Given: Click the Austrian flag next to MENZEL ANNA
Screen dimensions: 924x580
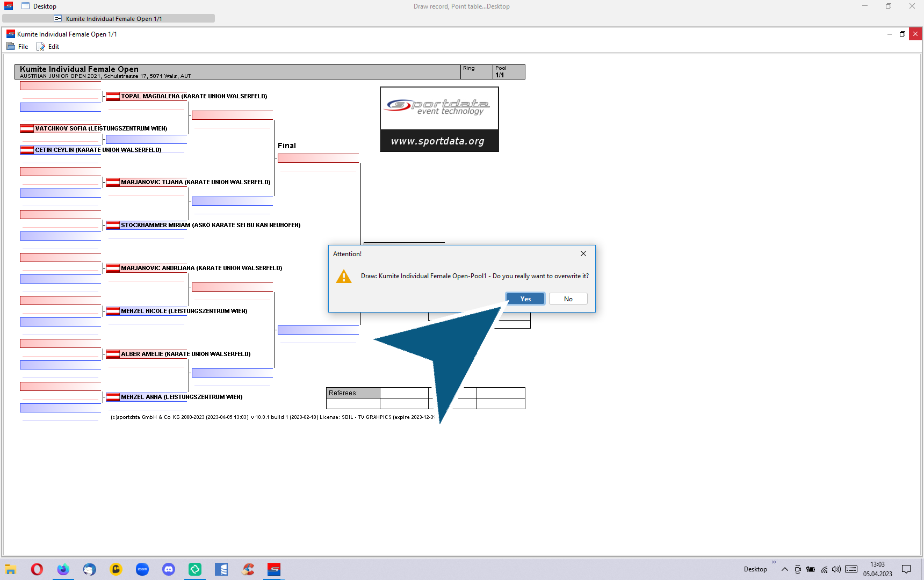Looking at the screenshot, I should coord(113,397).
